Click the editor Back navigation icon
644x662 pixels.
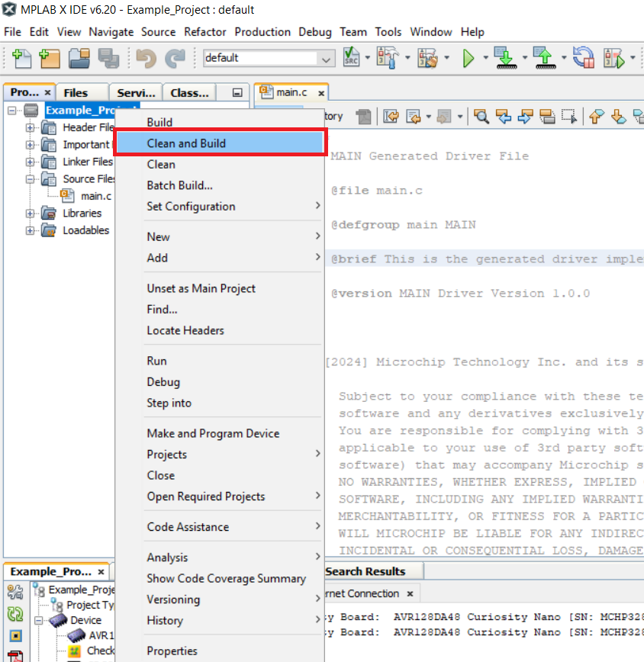[x=414, y=116]
